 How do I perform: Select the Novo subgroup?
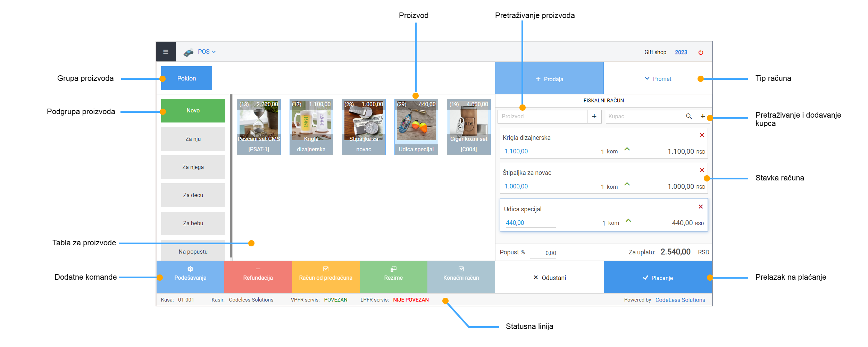(x=193, y=110)
